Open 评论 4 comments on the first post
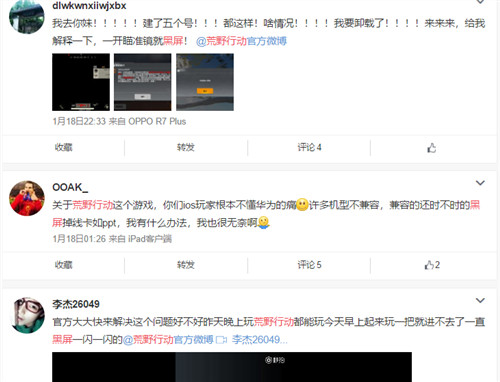The image size is (500, 382). click(309, 147)
